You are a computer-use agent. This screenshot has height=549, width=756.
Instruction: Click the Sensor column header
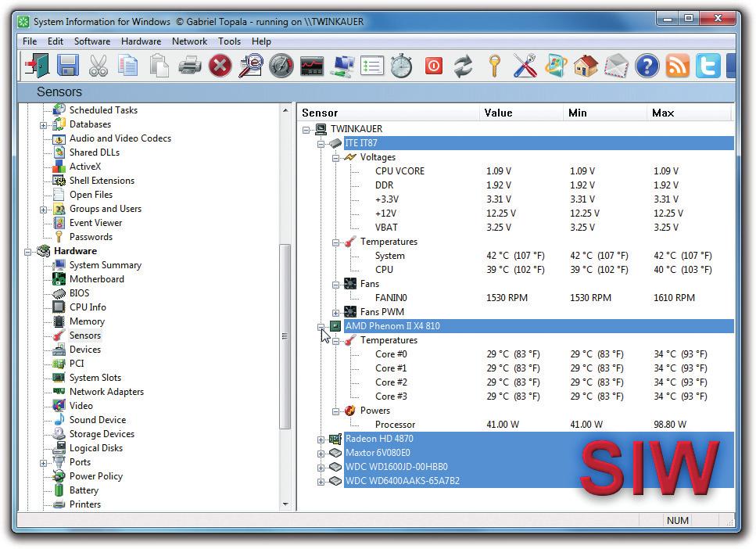[388, 113]
